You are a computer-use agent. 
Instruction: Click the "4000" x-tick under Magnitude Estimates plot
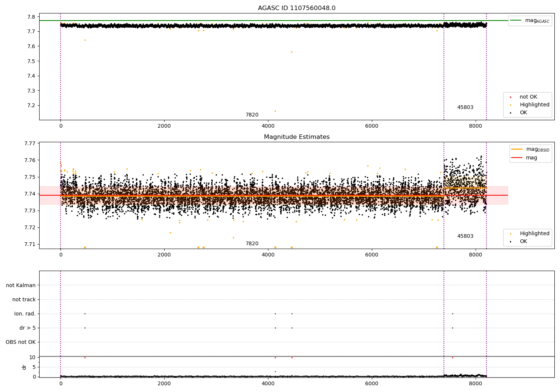[x=268, y=255]
